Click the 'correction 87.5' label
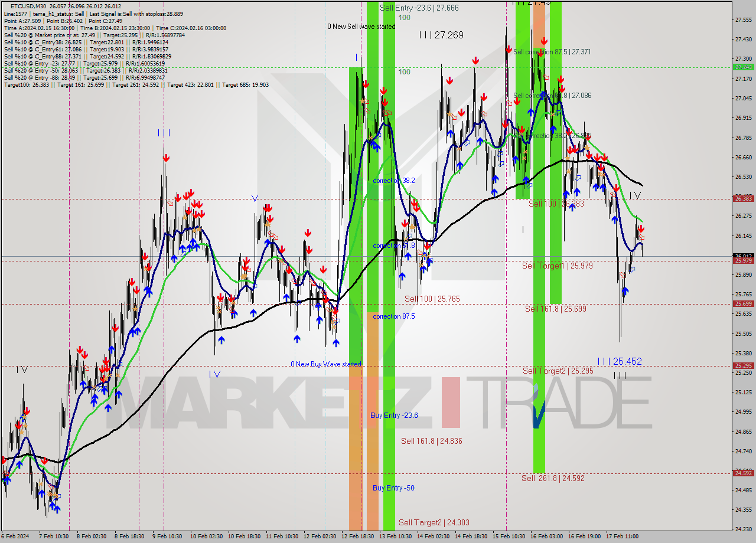The image size is (756, 543). pyautogui.click(x=394, y=316)
